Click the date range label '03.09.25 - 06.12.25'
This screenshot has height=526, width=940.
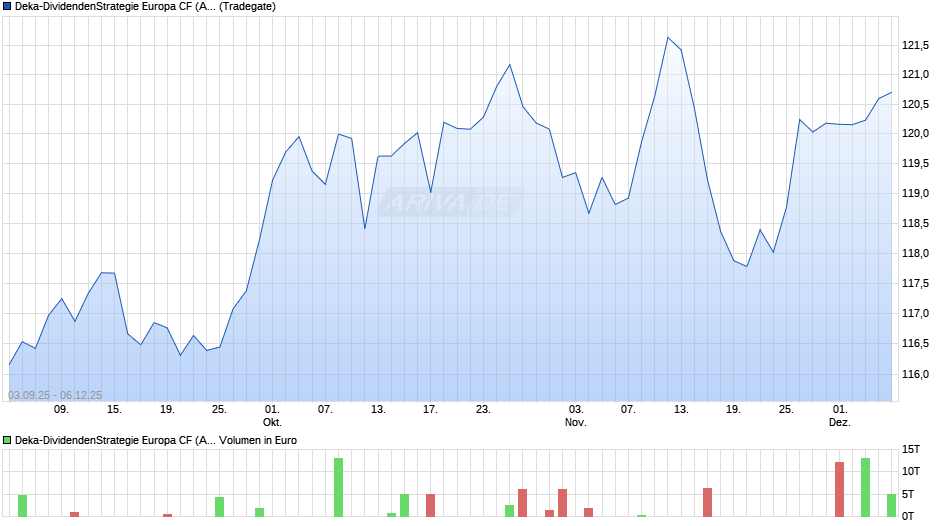(x=55, y=395)
